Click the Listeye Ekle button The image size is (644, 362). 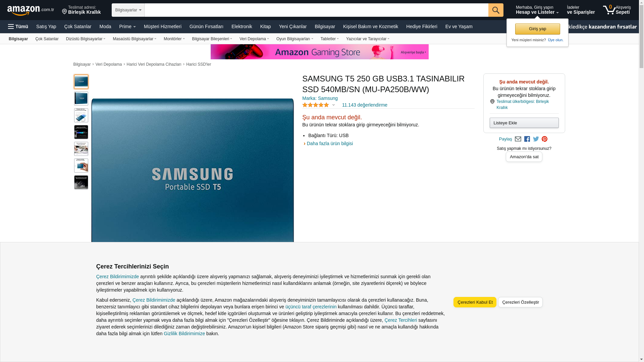(x=524, y=123)
